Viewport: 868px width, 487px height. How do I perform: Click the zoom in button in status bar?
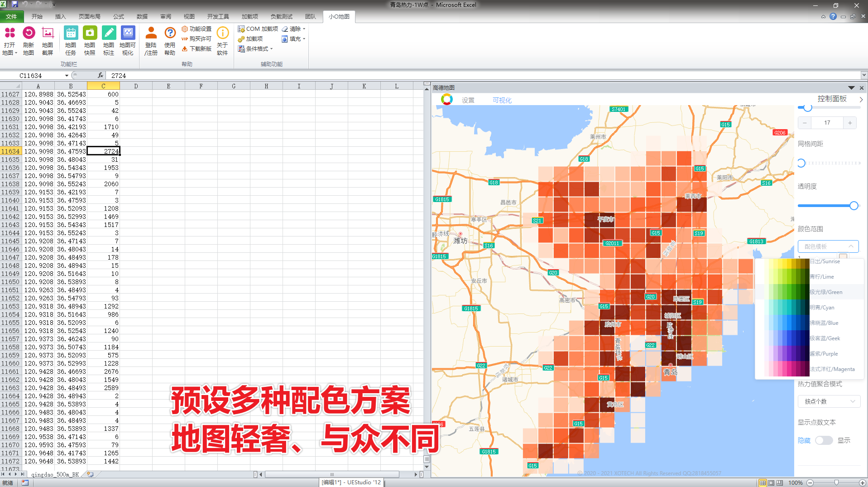[863, 483]
